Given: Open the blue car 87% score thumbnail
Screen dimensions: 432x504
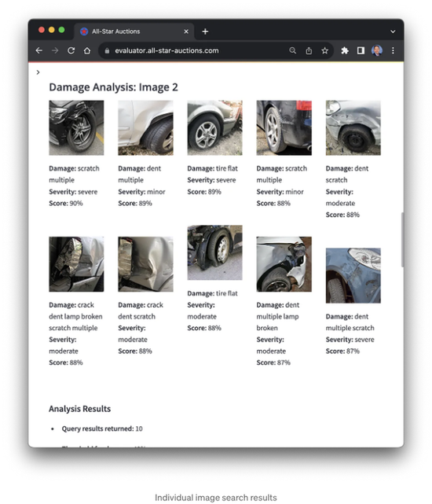Looking at the screenshot, I should click(x=353, y=275).
